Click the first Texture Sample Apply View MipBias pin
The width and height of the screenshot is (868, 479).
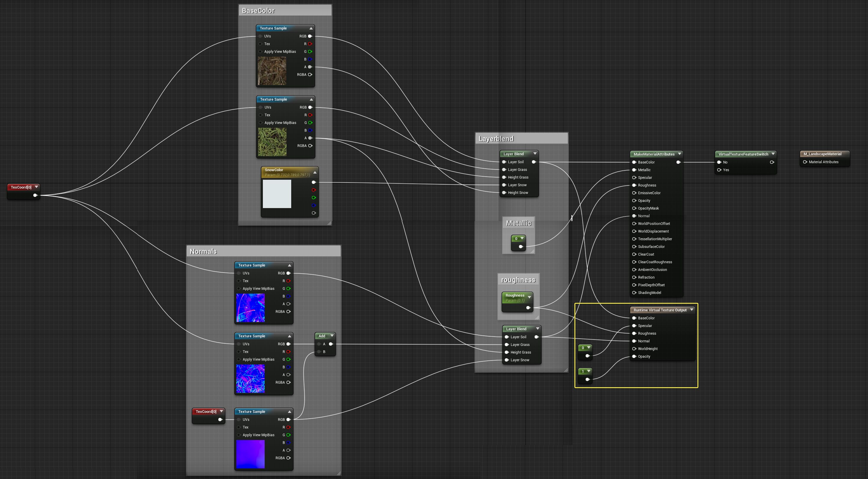[x=260, y=52]
